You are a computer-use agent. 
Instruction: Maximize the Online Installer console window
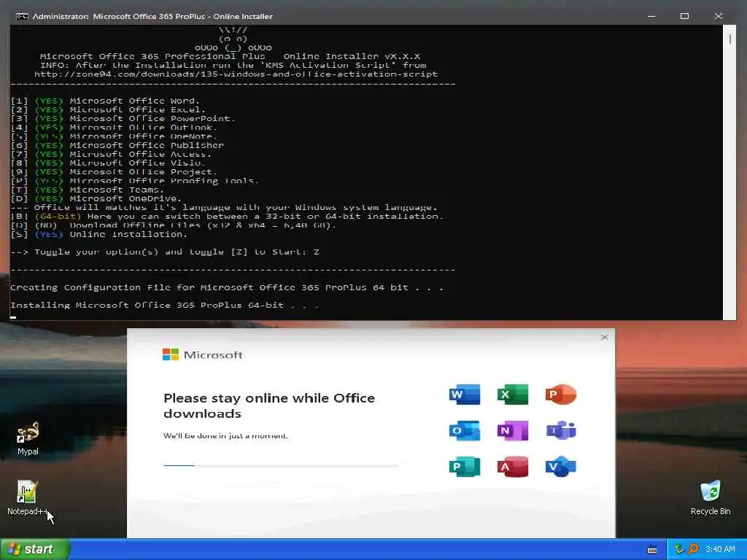[x=684, y=16]
